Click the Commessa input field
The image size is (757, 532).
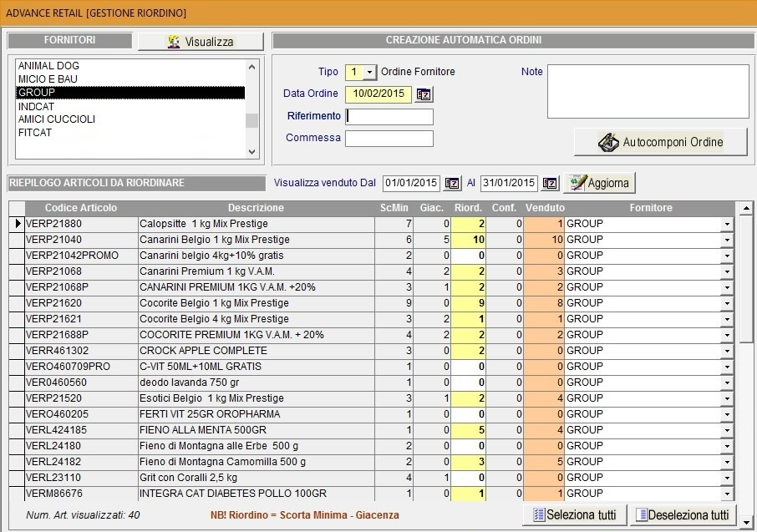389,139
